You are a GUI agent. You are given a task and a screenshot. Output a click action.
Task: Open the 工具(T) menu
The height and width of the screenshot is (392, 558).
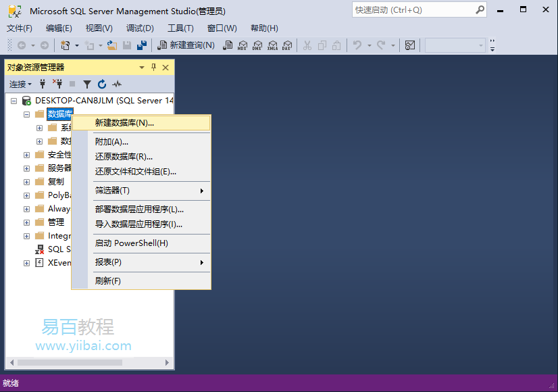180,28
